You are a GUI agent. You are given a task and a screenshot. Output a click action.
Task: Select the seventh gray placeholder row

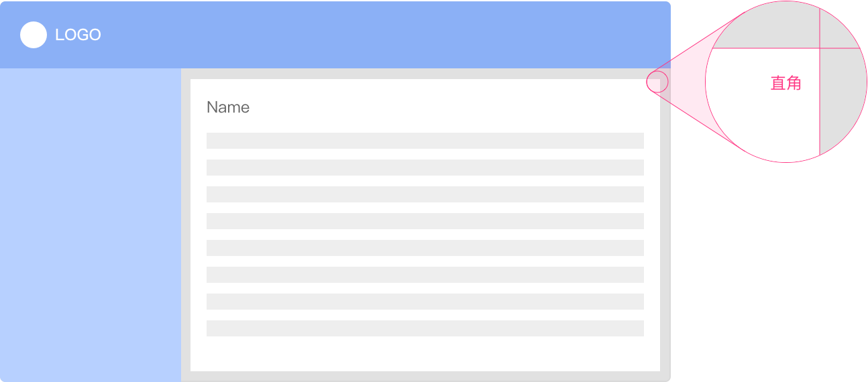tap(425, 302)
